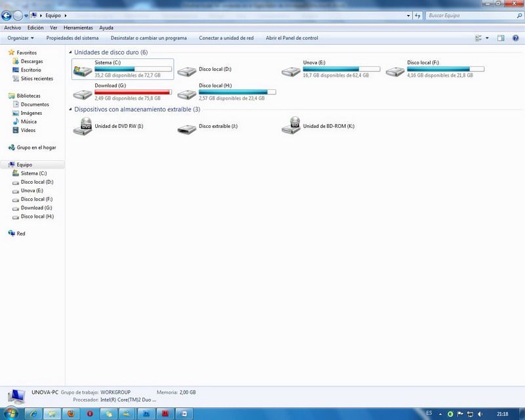
Task: Open the Herramientas menu
Action: [78, 28]
